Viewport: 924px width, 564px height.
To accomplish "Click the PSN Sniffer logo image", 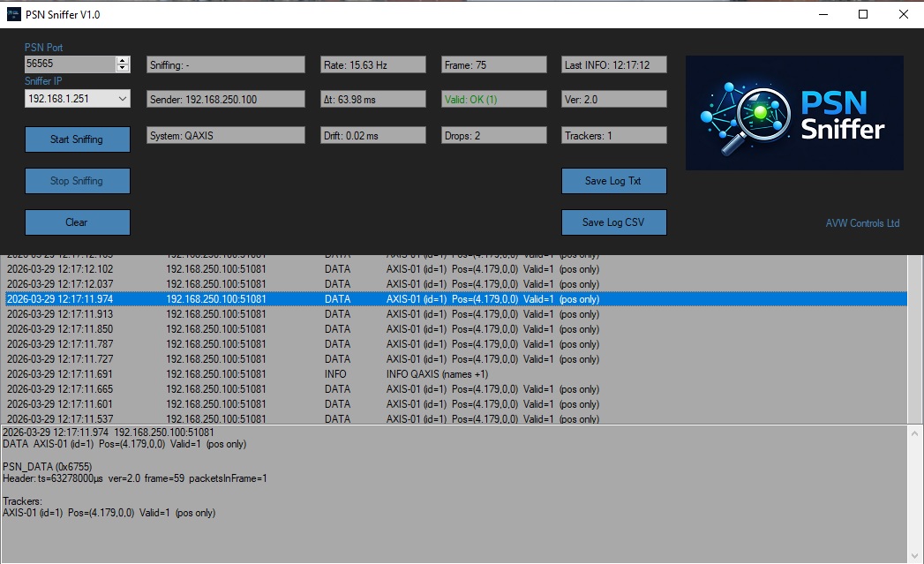I will [793, 112].
